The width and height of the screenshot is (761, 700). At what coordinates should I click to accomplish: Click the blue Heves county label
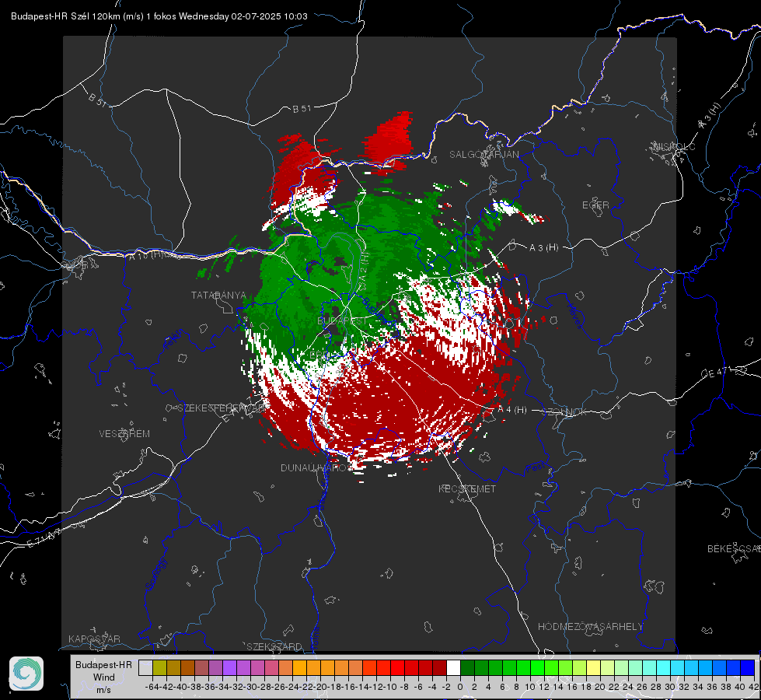(574, 317)
